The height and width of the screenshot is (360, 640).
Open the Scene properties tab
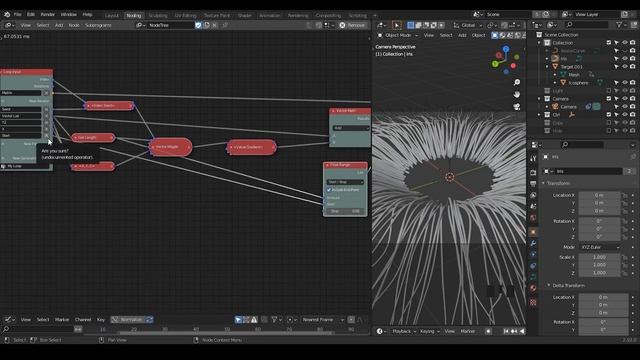[x=533, y=207]
